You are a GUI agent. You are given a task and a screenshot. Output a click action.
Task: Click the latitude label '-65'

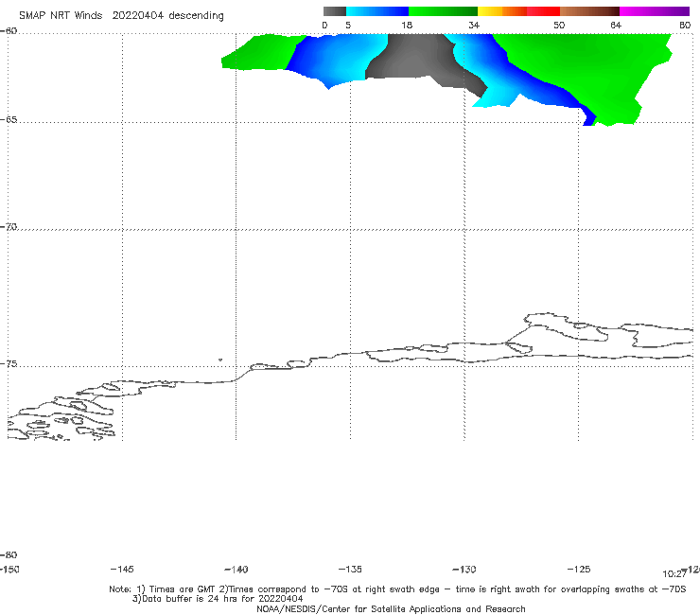click(x=9, y=120)
